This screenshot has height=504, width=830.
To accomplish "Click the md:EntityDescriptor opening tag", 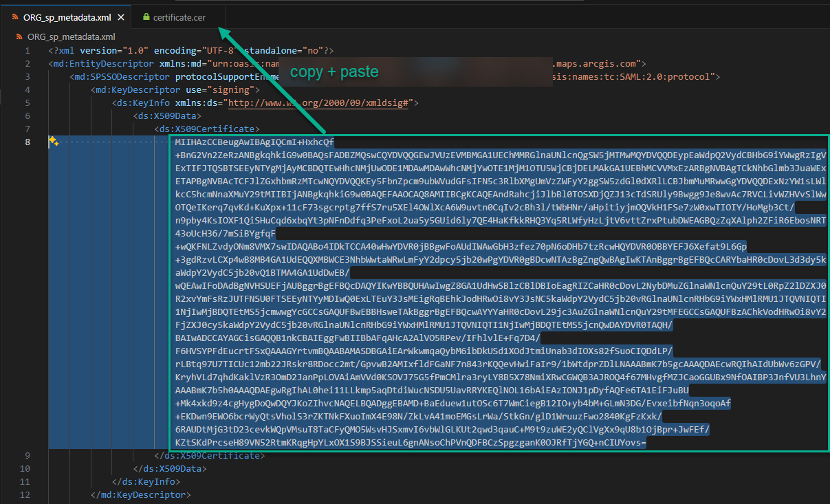I will click(101, 64).
